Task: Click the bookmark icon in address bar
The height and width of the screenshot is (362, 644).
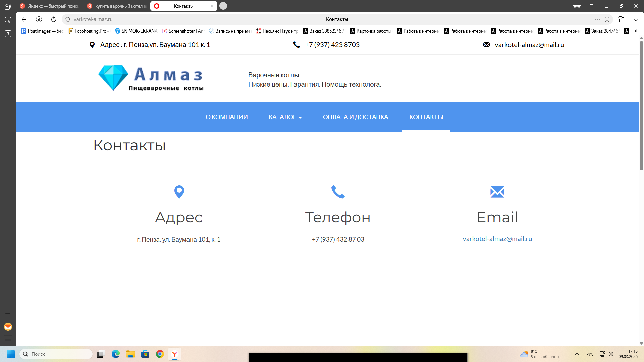Action: point(607,19)
